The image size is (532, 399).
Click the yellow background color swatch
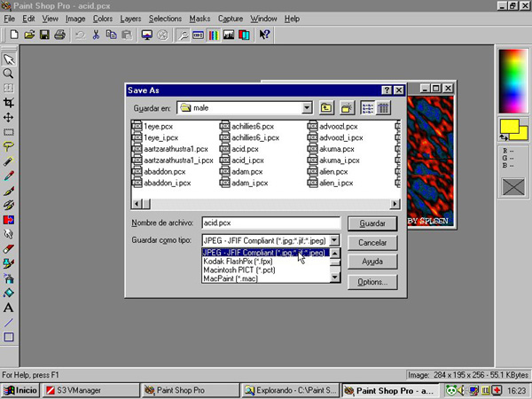(522, 136)
